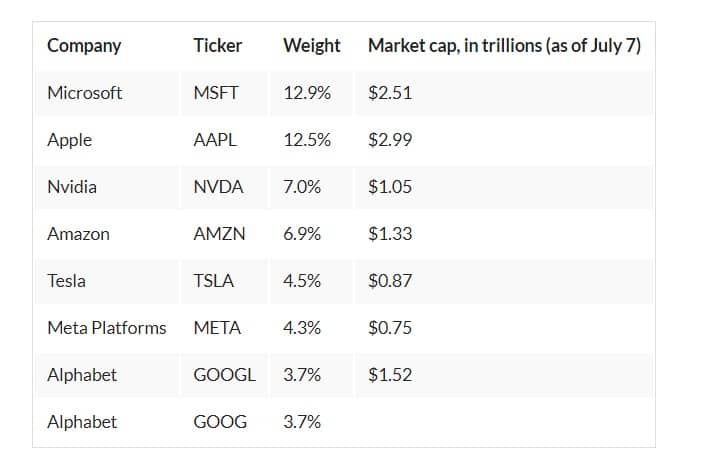Click the Market cap column header
The width and height of the screenshot is (709, 462).
click(504, 45)
